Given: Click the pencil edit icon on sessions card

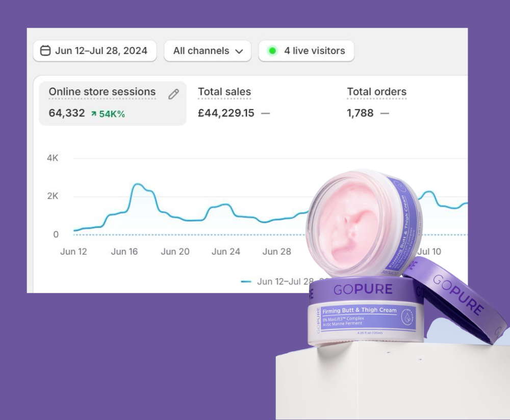Looking at the screenshot, I should (173, 94).
